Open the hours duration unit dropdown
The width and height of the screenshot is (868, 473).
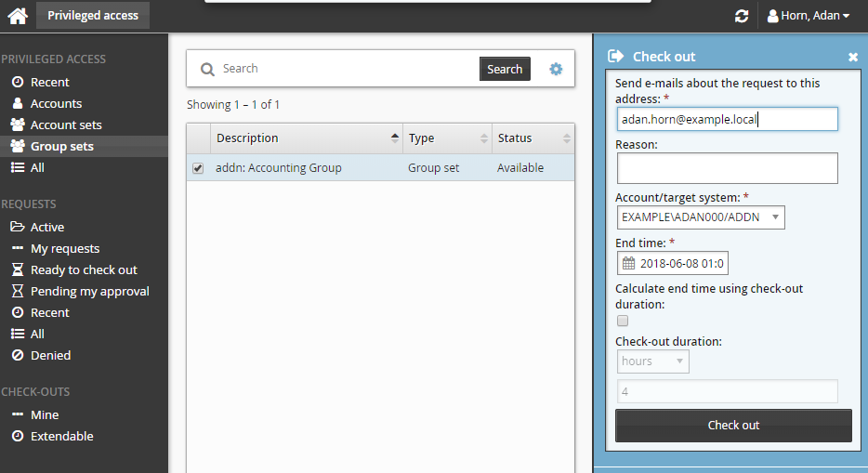pyautogui.click(x=652, y=361)
